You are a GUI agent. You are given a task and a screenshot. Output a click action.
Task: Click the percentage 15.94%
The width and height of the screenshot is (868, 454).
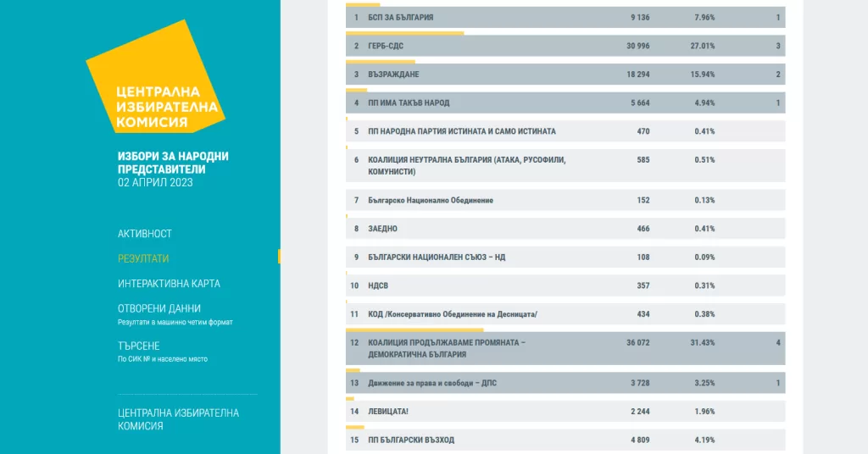pyautogui.click(x=703, y=74)
